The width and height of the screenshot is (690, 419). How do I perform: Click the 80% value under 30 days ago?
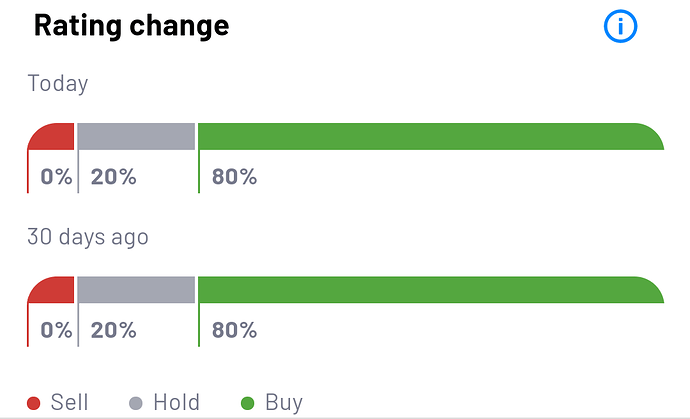[x=234, y=330]
